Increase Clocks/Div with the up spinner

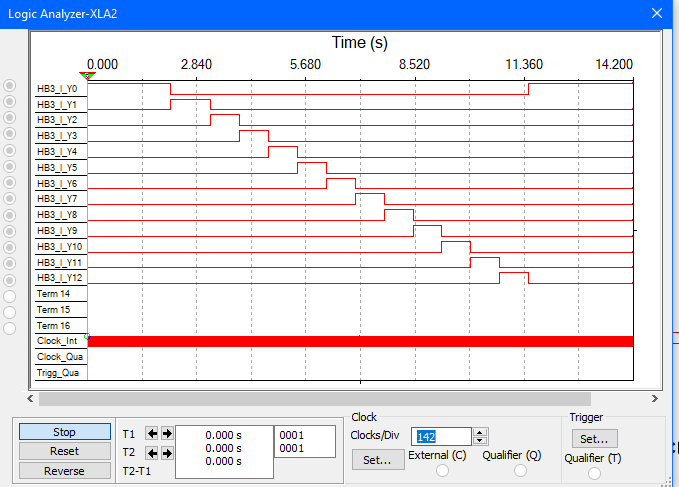[480, 432]
